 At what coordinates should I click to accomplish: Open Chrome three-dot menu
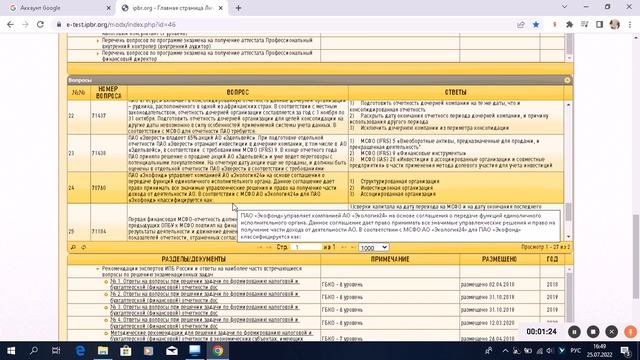point(630,24)
